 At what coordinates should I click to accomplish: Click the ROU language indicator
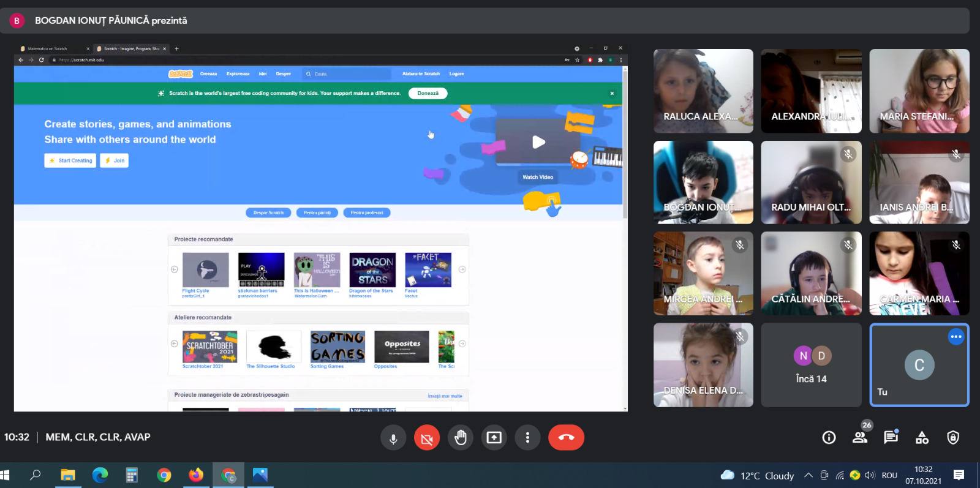[889, 475]
